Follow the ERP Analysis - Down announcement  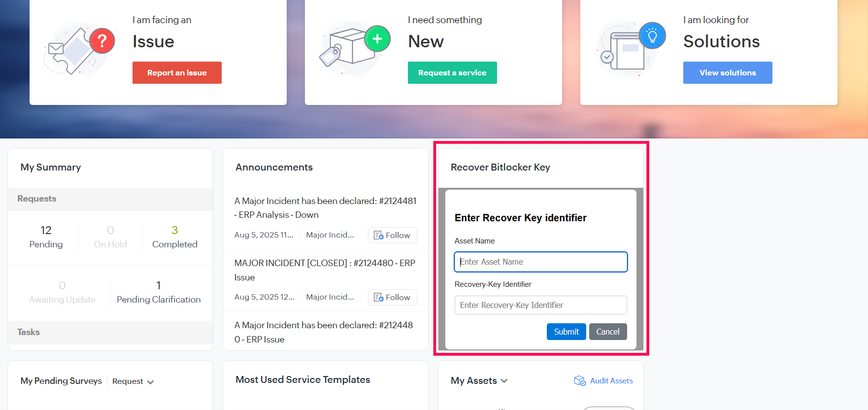pos(392,235)
